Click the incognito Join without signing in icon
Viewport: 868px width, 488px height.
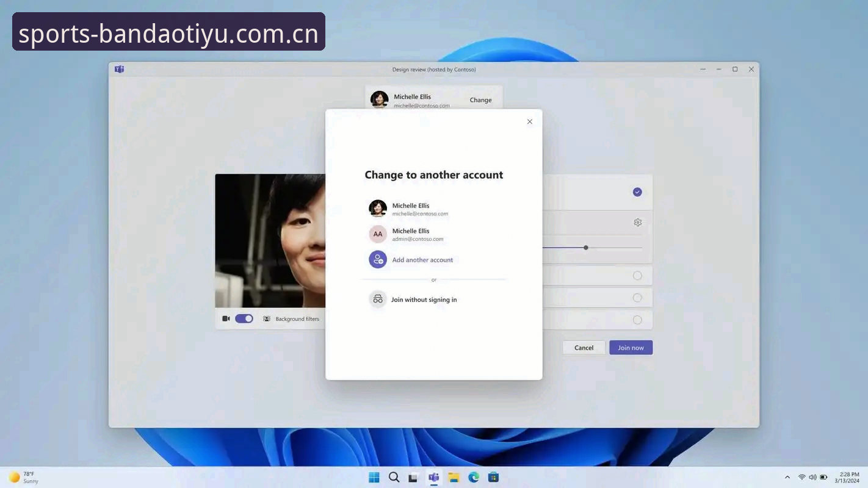click(378, 300)
